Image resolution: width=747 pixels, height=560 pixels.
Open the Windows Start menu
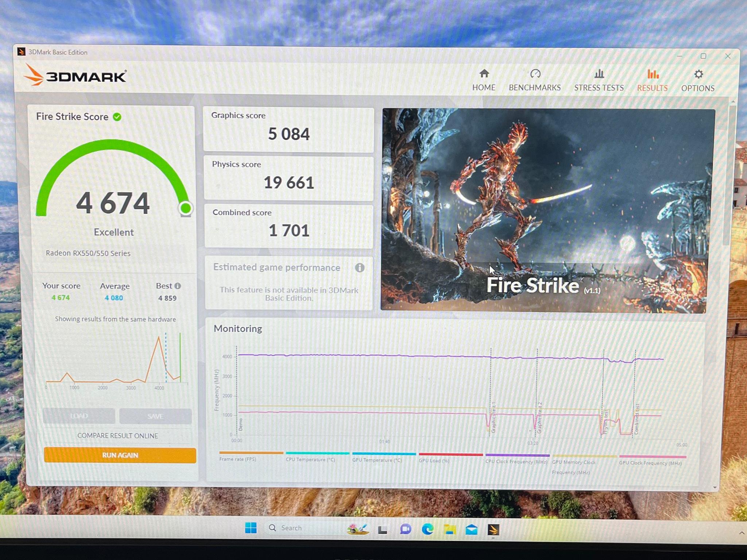click(251, 528)
